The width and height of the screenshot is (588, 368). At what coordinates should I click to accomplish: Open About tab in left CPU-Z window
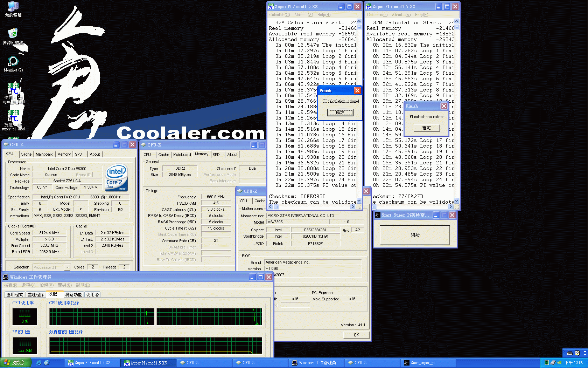pyautogui.click(x=94, y=154)
